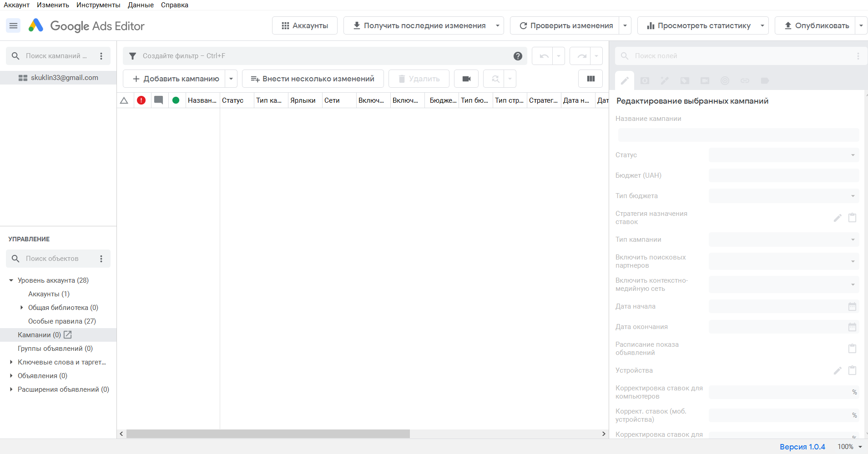The height and width of the screenshot is (454, 868).
Task: Click the filter funnel icon
Action: coord(132,56)
